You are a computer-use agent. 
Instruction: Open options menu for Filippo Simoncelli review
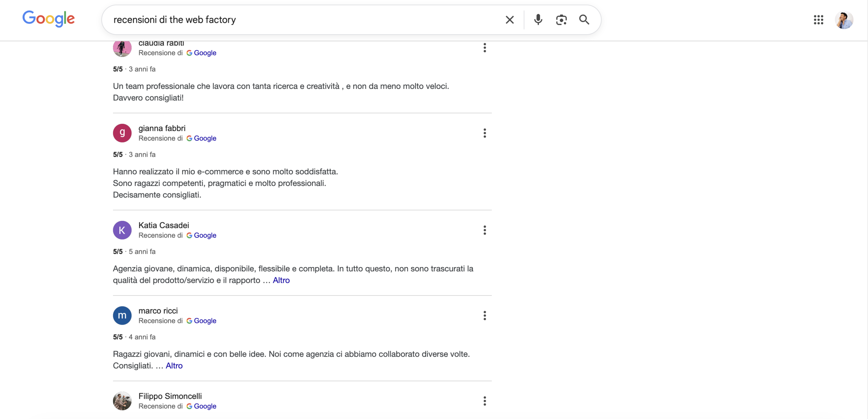pos(485,401)
